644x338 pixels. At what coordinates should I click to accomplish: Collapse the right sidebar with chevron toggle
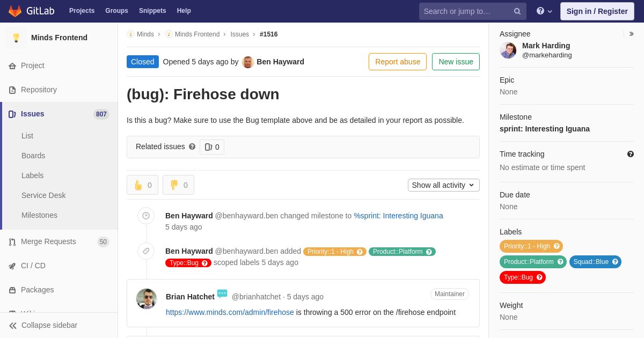(632, 34)
